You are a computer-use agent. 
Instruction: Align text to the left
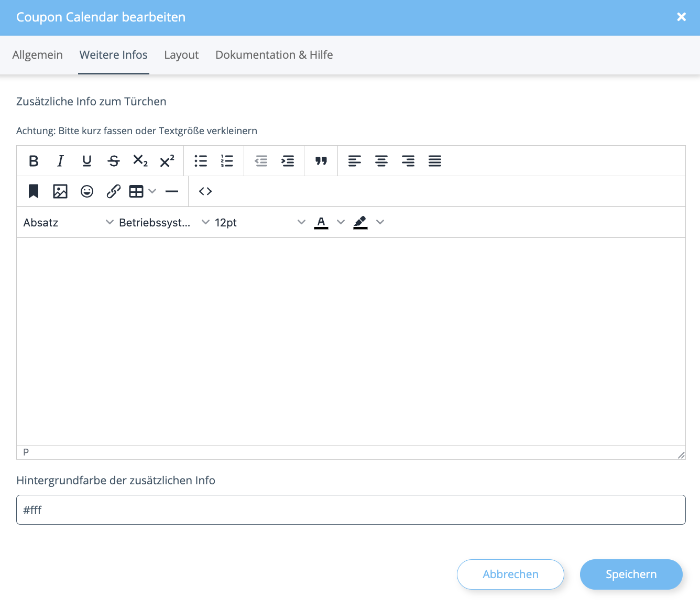click(x=355, y=161)
